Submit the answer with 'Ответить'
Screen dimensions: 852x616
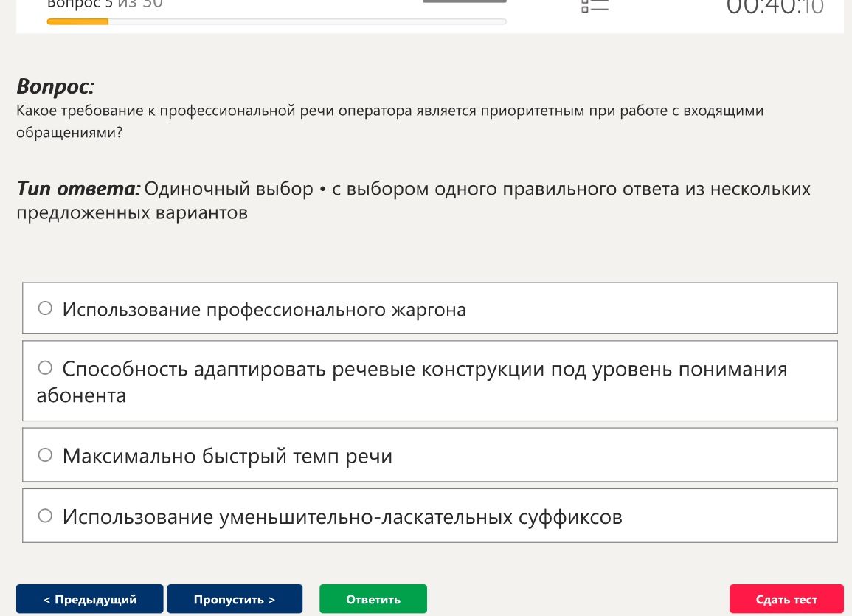pos(373,599)
